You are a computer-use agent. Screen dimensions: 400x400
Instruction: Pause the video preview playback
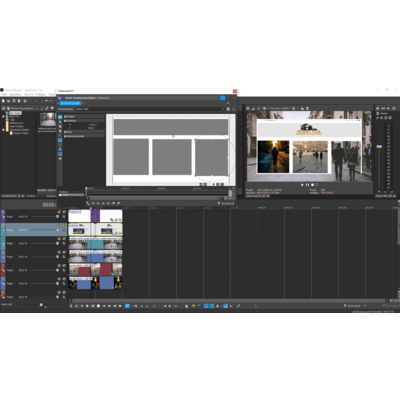307,185
